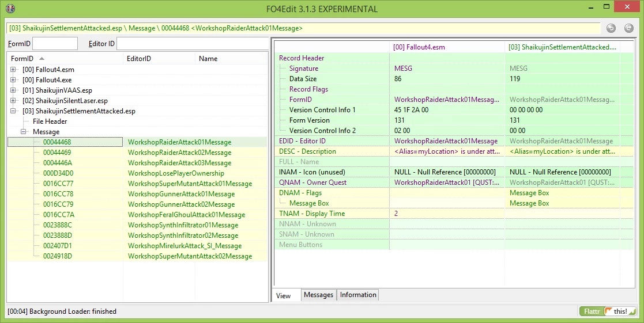The width and height of the screenshot is (644, 323).
Task: Click the QNAM - Owner Quest row label
Action: (x=312, y=183)
